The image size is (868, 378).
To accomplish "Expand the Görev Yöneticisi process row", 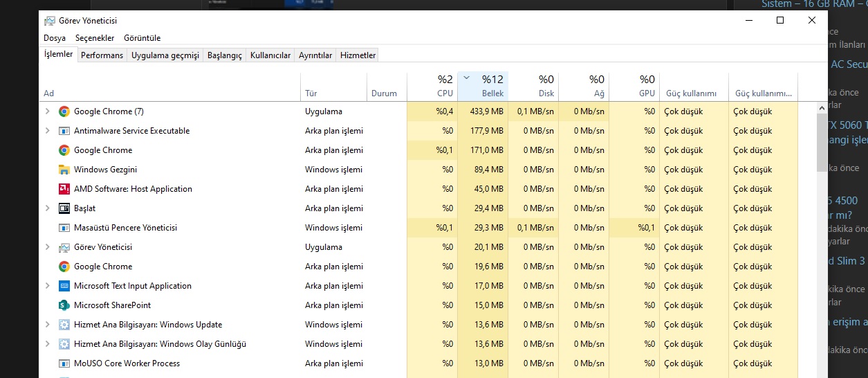I will click(48, 247).
